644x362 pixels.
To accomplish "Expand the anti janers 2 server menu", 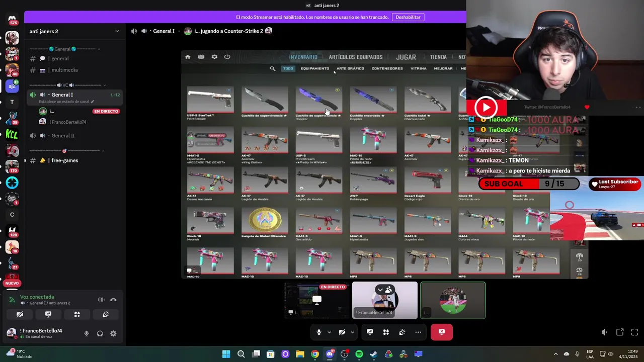I will tap(117, 31).
